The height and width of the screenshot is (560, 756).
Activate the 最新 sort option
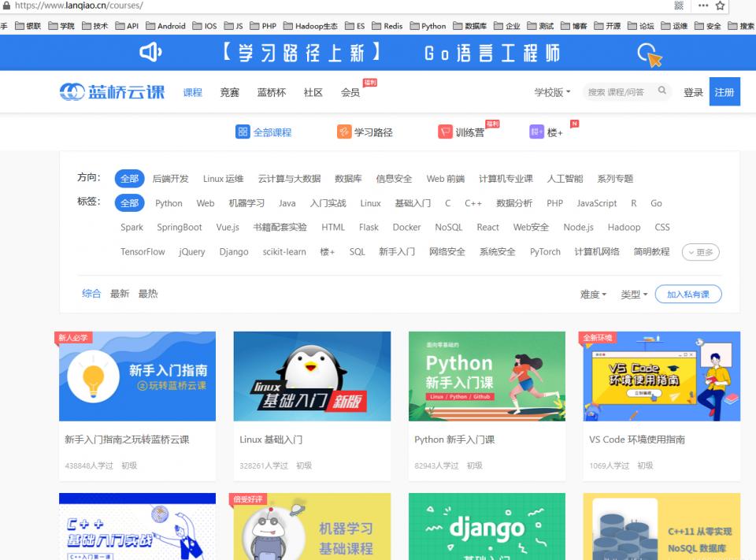click(120, 293)
